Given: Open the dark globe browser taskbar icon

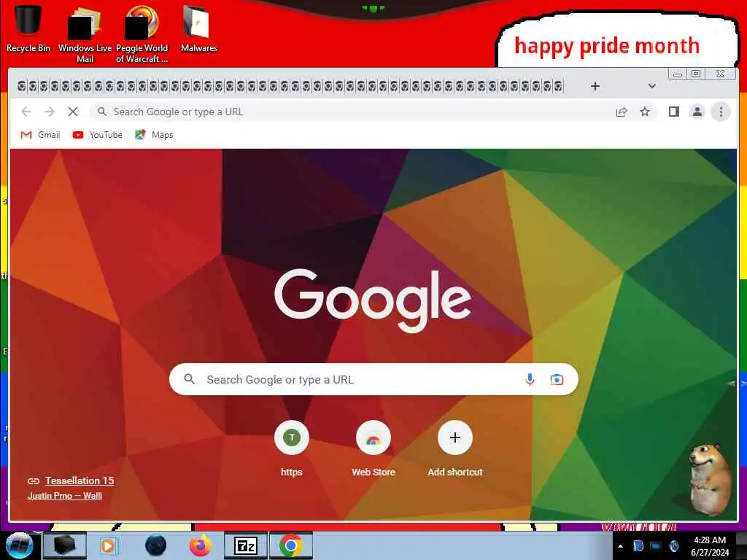Looking at the screenshot, I should point(155,545).
